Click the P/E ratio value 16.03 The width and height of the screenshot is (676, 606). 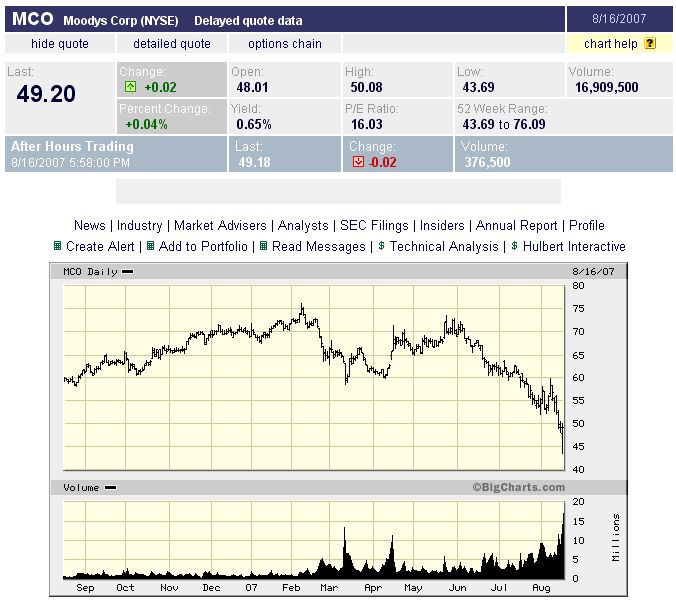[366, 124]
